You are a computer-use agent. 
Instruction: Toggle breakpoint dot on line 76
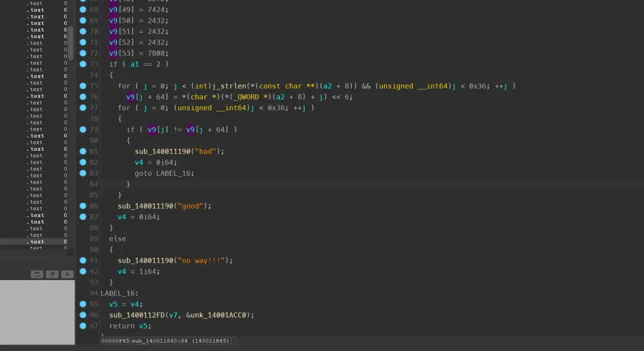pyautogui.click(x=83, y=97)
